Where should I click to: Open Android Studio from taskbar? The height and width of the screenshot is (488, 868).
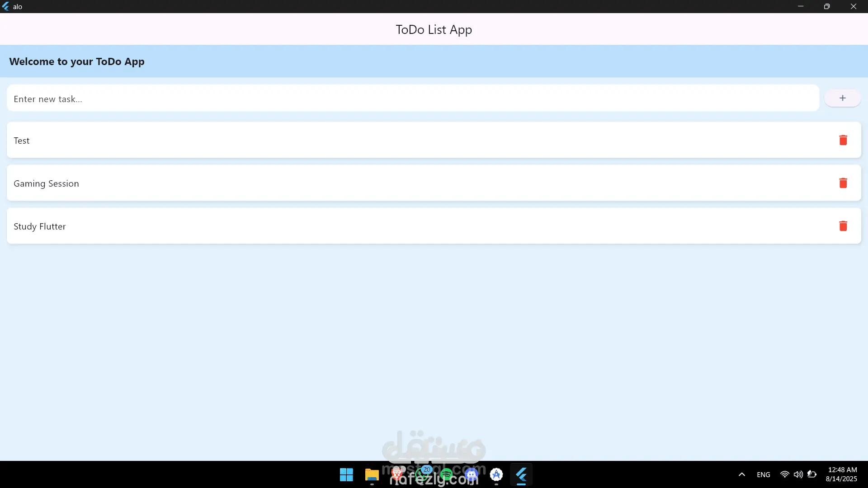[496, 474]
